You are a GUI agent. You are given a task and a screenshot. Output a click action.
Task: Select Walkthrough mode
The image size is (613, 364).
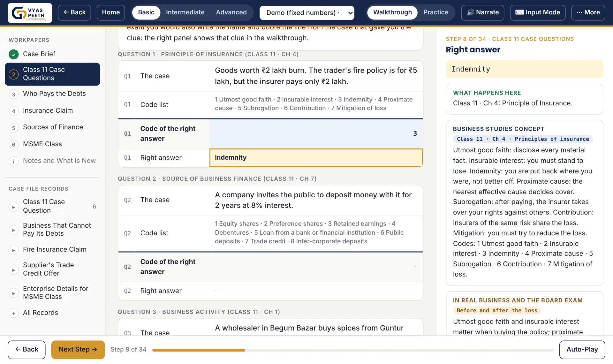point(392,12)
